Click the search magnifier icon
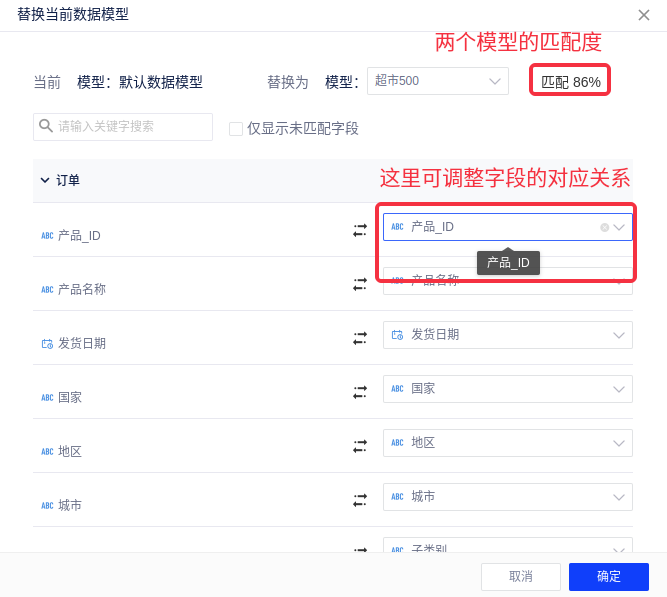The height and width of the screenshot is (597, 667). tap(45, 127)
